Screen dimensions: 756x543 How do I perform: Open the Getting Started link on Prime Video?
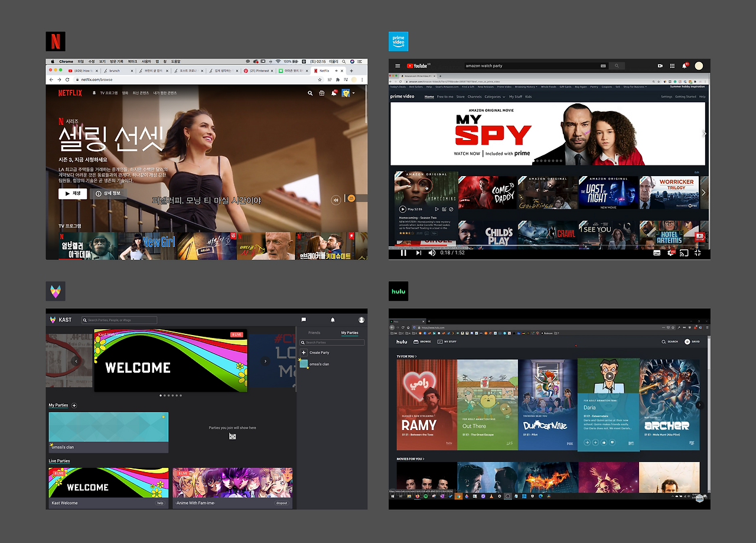(x=686, y=96)
